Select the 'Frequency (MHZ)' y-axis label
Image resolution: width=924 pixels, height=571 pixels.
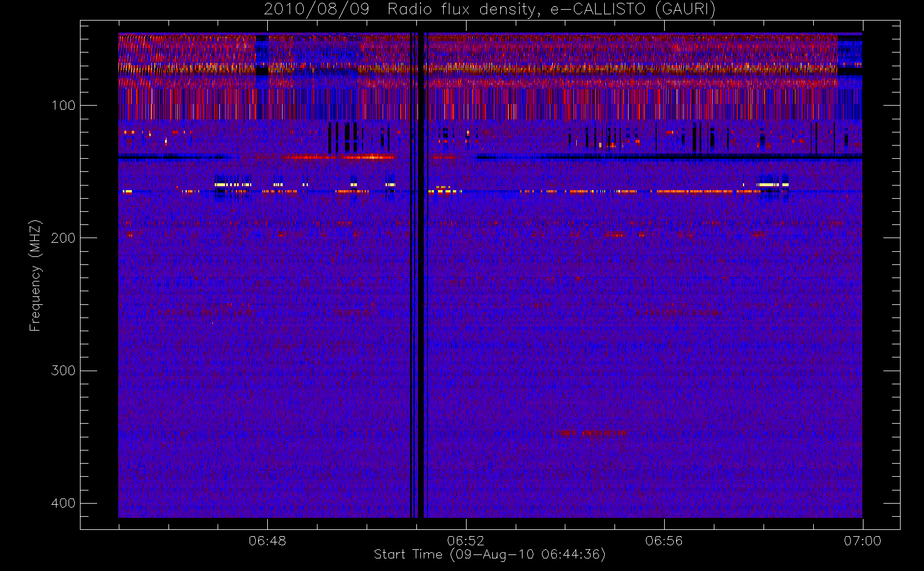pos(35,276)
